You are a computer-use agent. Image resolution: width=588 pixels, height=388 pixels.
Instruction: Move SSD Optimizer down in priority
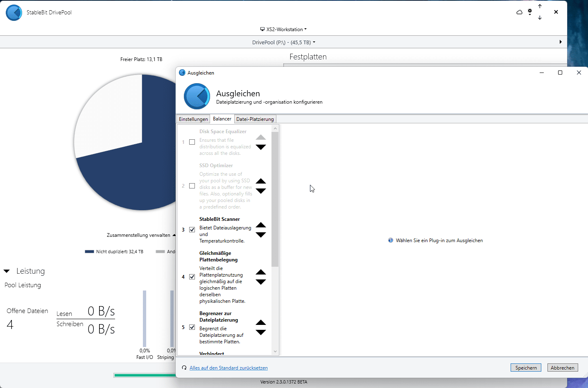click(261, 191)
